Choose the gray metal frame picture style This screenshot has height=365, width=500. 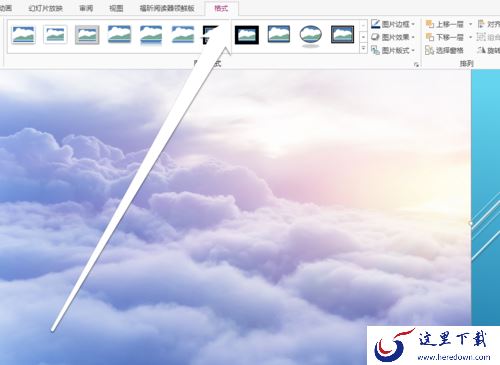click(x=87, y=35)
